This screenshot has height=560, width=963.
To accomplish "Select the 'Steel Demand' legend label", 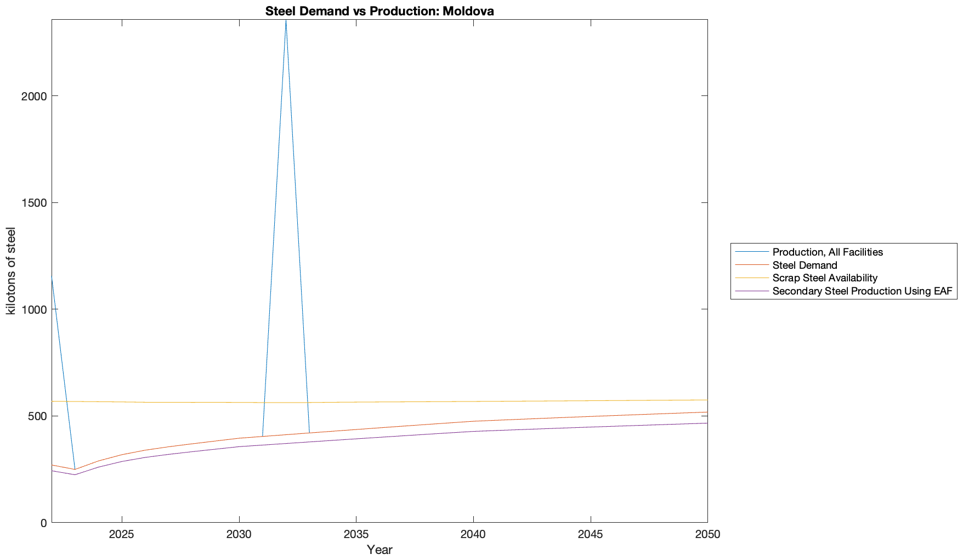I will (x=805, y=265).
